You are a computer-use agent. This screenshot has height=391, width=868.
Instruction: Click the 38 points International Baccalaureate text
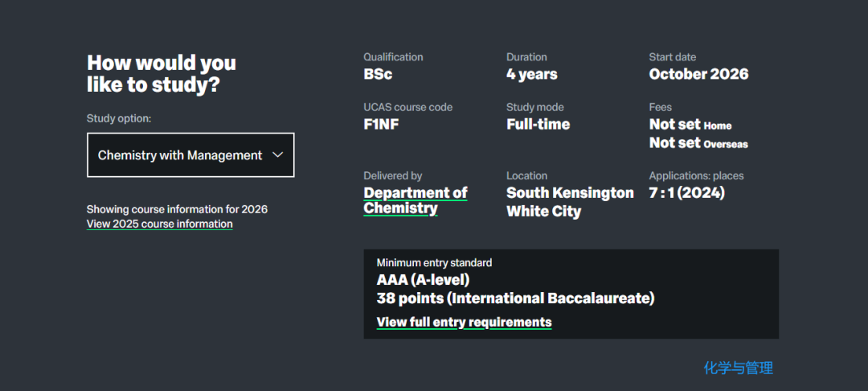tap(515, 298)
